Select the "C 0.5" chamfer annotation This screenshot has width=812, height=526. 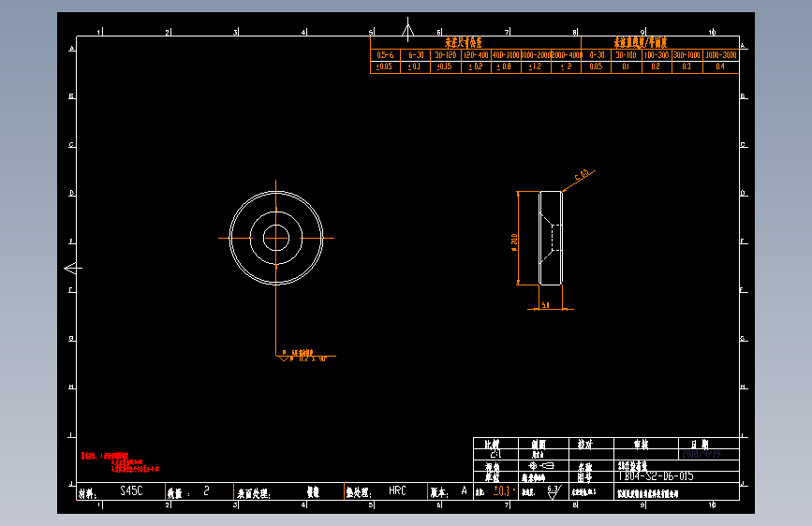[582, 174]
